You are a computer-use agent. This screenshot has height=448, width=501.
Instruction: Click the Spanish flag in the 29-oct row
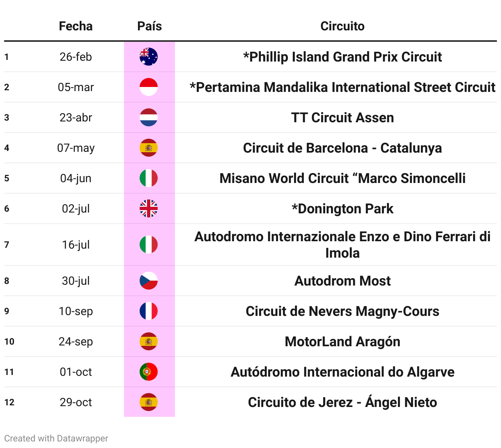149,402
